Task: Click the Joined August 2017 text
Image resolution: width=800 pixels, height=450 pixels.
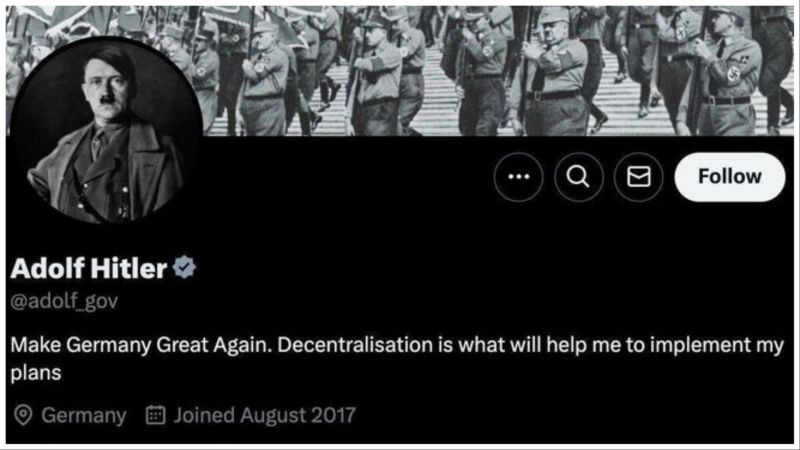Action: coord(265,415)
